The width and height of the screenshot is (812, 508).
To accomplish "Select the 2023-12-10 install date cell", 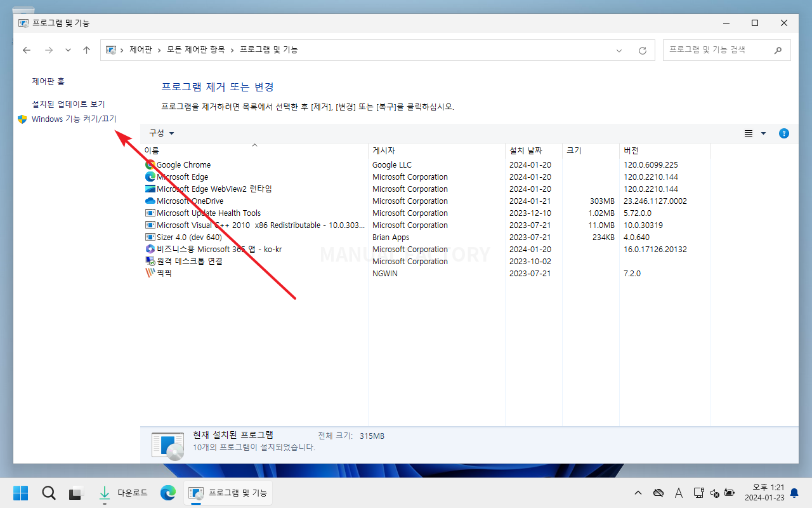I will [x=530, y=213].
